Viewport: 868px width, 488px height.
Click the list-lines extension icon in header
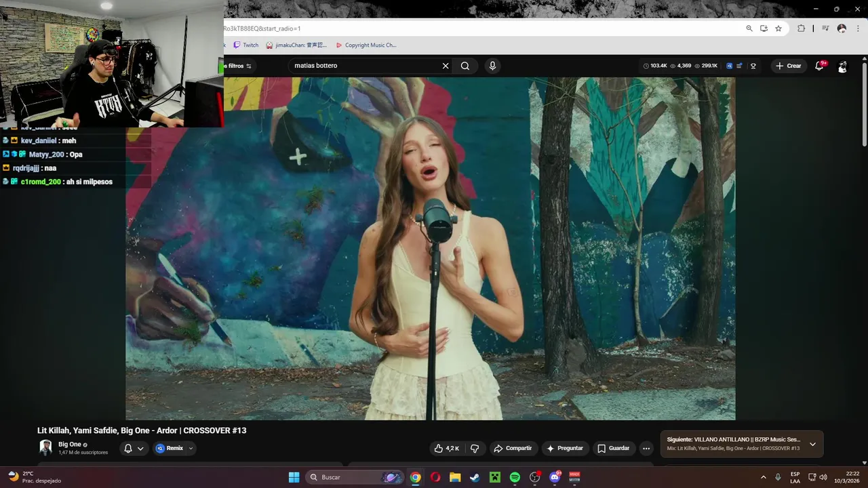[739, 66]
